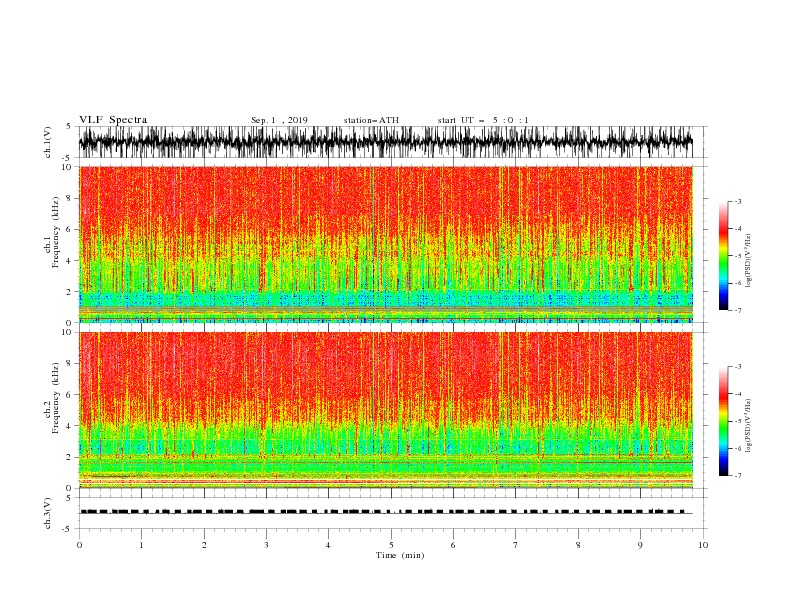Click the ch.3 pulse signal trace
This screenshot has height=612, width=792.
pos(385,512)
